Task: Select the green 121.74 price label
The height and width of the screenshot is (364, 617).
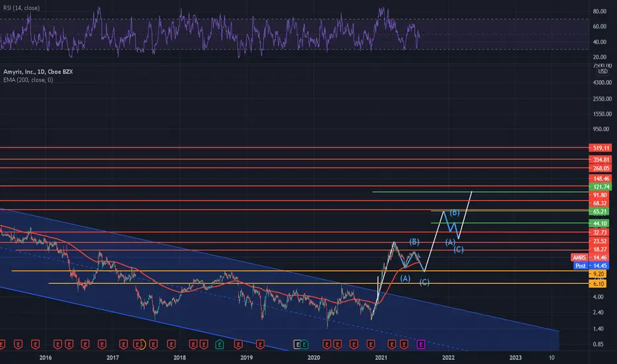Action: (600, 187)
